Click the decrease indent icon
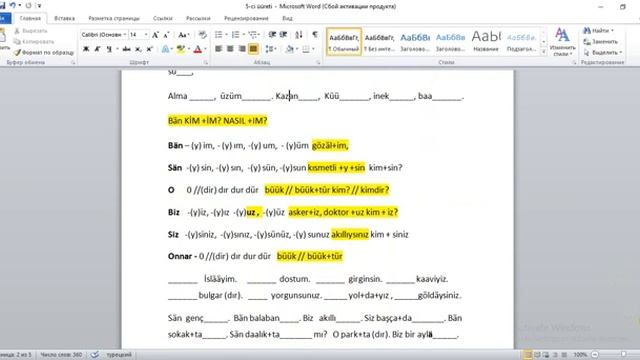 tap(272, 35)
